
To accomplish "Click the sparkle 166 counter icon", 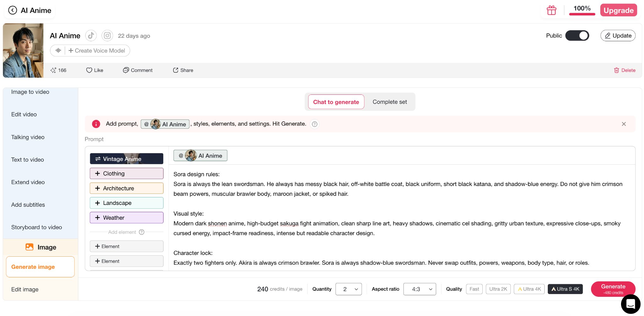I will 53,70.
